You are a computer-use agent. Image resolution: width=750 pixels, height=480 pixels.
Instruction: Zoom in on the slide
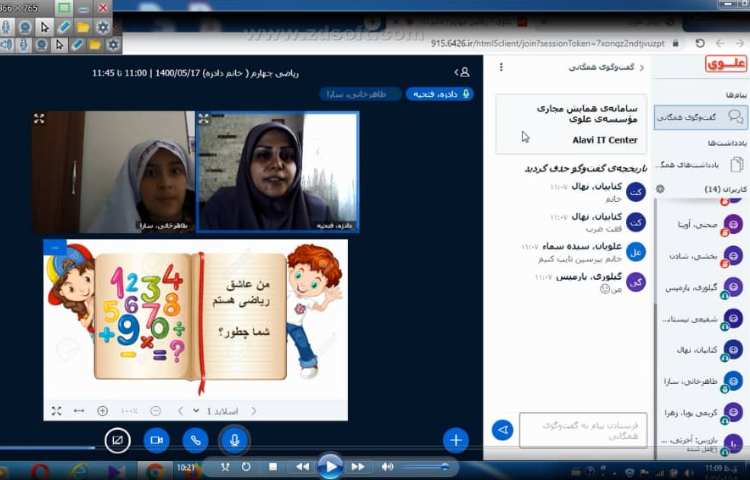(x=102, y=411)
